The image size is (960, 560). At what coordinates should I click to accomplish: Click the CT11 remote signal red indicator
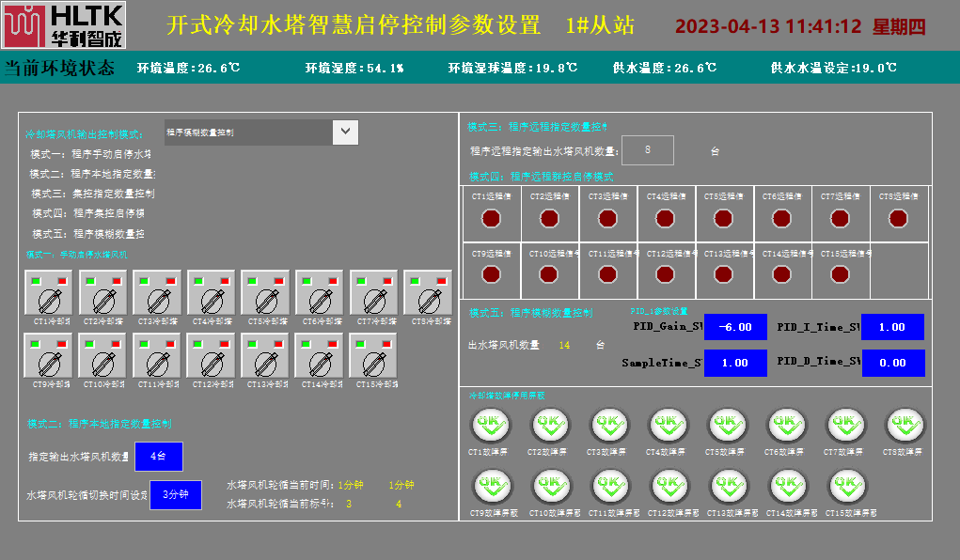(607, 273)
